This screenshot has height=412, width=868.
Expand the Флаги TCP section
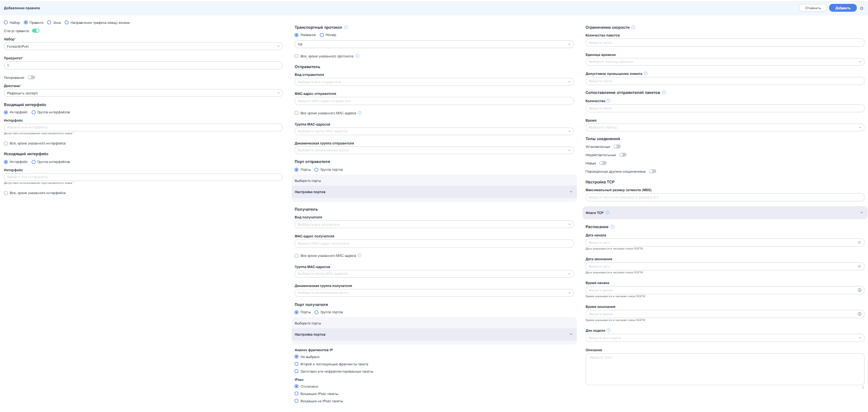(861, 213)
